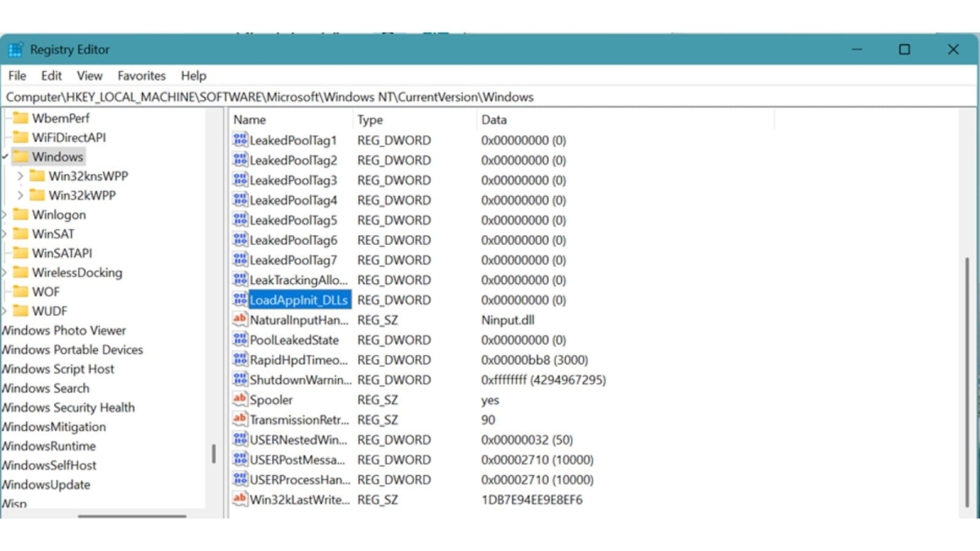Select the WirelessDocking key
The width and height of the screenshot is (980, 551).
click(x=77, y=273)
